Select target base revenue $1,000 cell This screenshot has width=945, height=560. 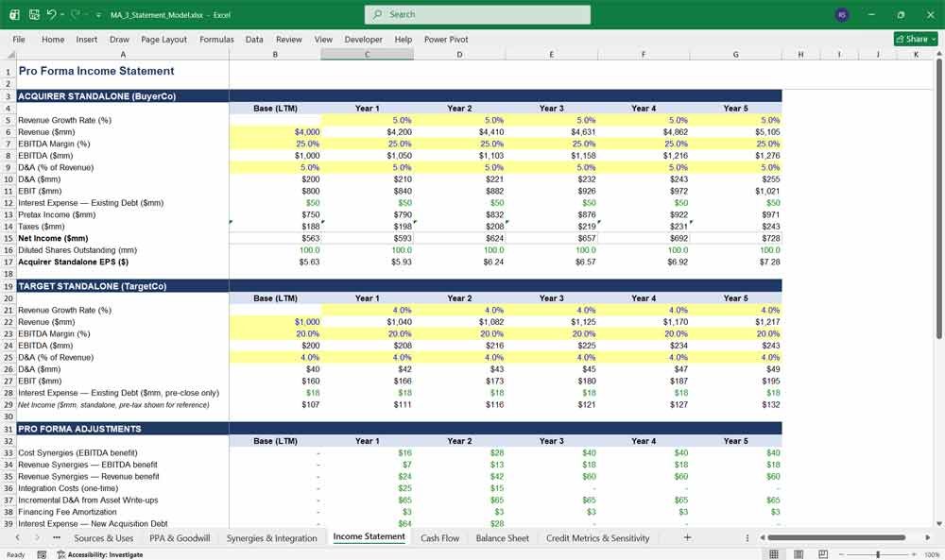275,322
